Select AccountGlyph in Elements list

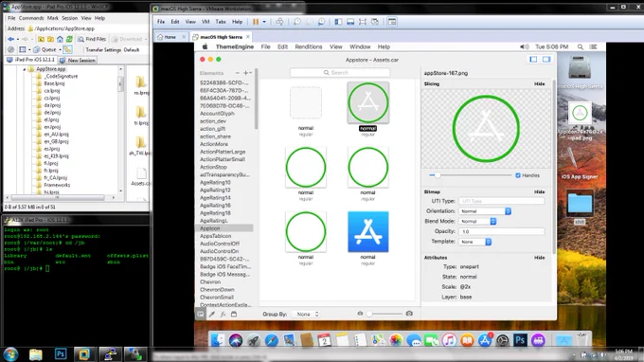[x=217, y=114]
